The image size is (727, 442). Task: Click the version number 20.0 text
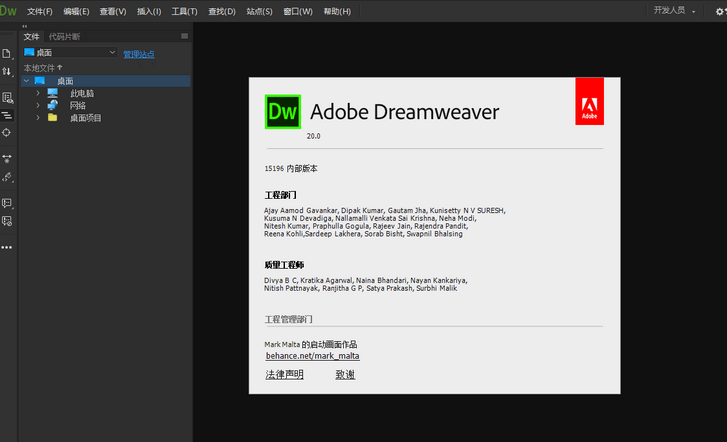[x=313, y=136]
